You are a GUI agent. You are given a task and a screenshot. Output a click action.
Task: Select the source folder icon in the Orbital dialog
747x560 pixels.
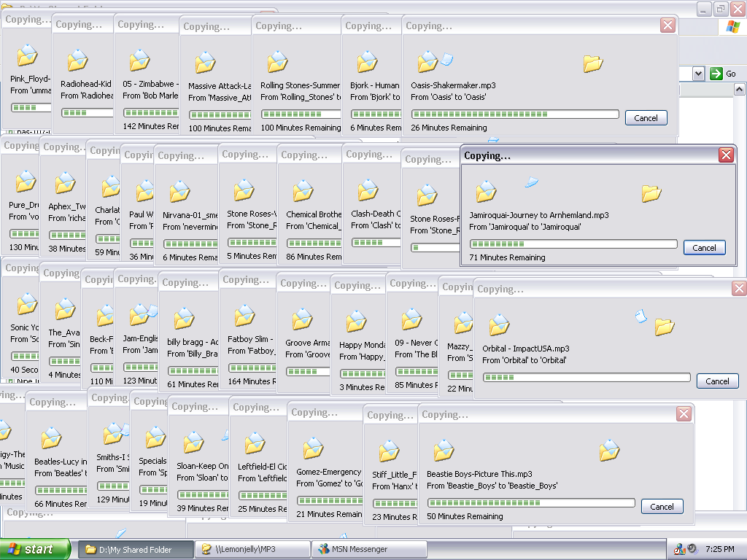(x=499, y=324)
